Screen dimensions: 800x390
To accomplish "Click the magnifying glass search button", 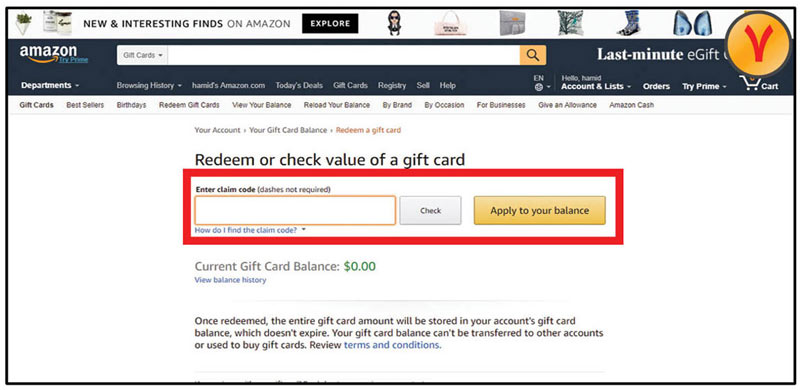I will click(x=533, y=55).
